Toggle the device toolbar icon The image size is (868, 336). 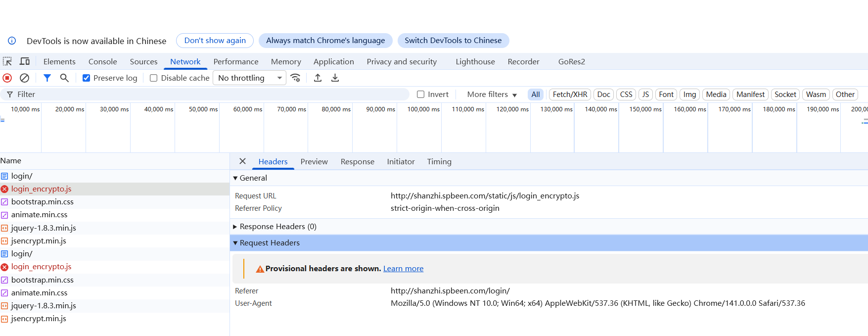coord(25,61)
